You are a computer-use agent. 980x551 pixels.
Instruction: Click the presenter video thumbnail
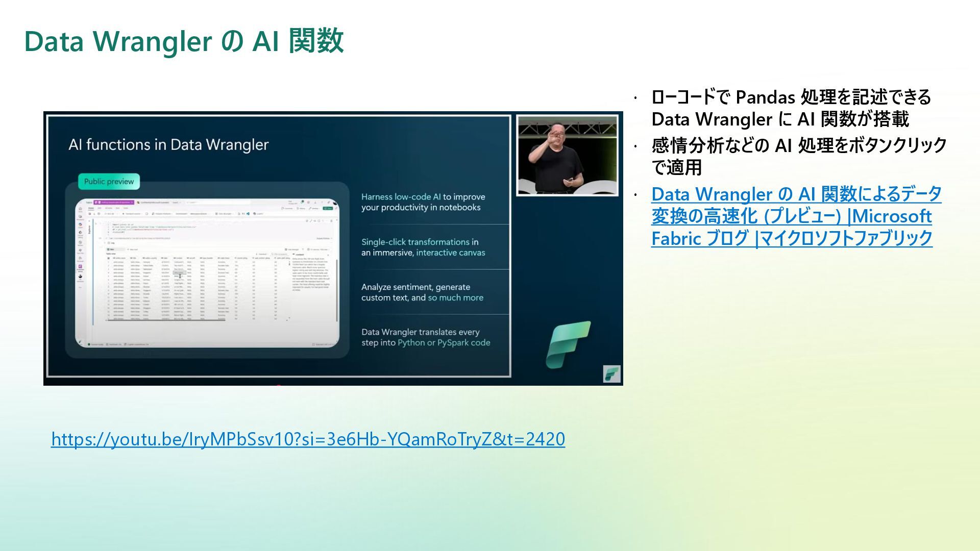point(567,155)
